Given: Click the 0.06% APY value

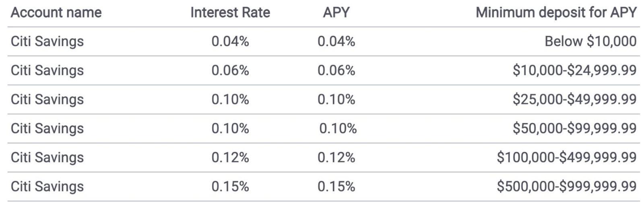Looking at the screenshot, I should (x=336, y=70).
